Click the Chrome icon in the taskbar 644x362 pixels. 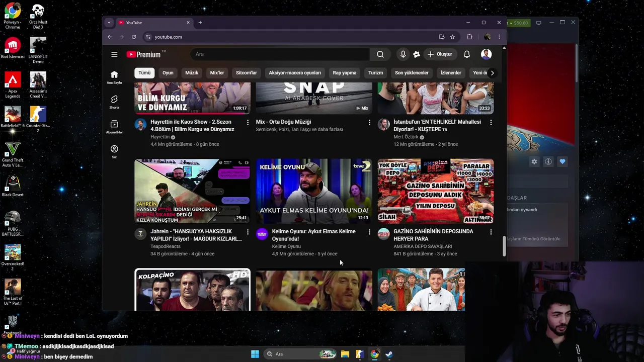(x=374, y=354)
